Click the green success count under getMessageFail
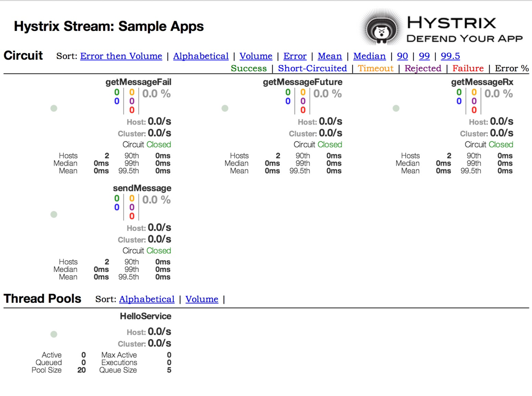Image resolution: width=532 pixels, height=396 pixels. (x=117, y=93)
